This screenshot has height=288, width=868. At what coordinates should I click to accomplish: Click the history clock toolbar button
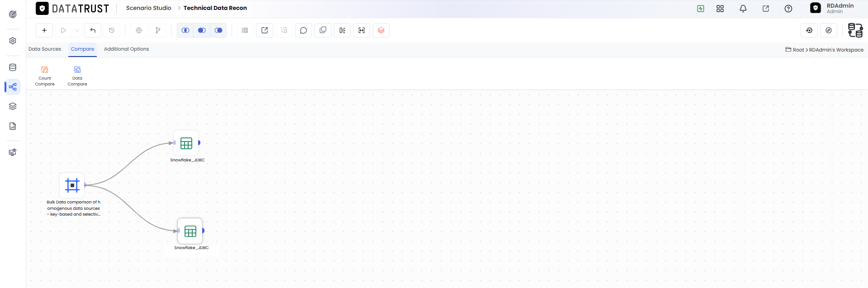click(112, 30)
